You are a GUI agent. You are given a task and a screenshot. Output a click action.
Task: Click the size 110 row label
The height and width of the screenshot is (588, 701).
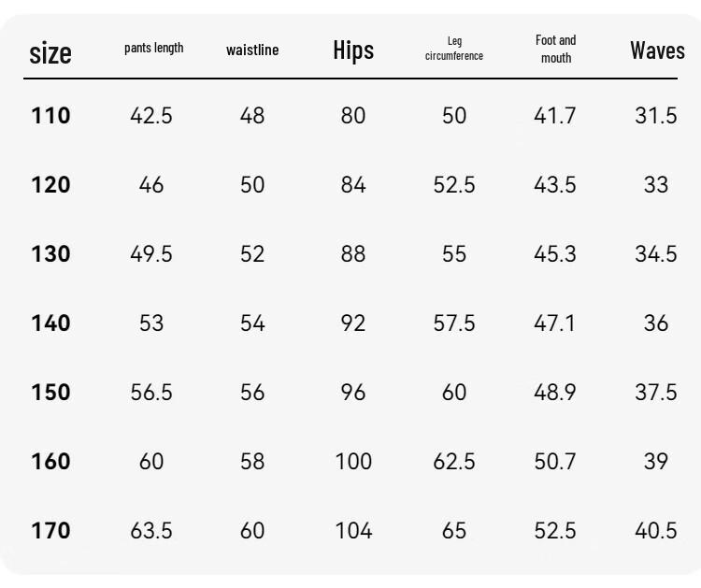click(x=50, y=115)
